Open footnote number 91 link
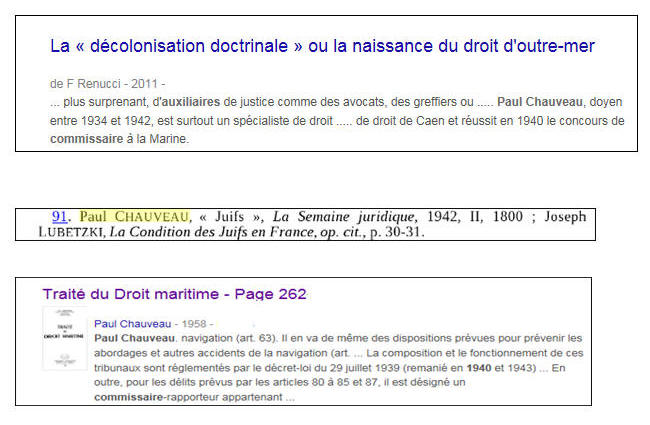 tap(59, 217)
